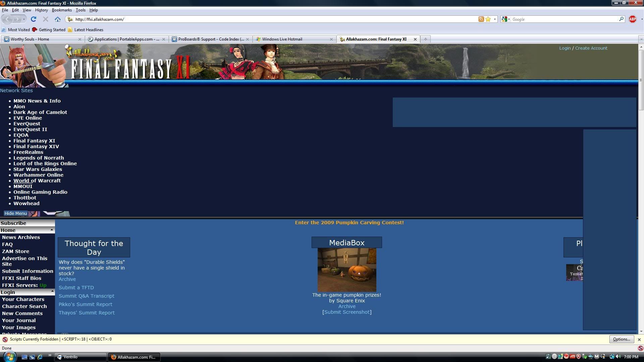644x362 pixels.
Task: Click the RSS feed icon in address bar
Action: pyautogui.click(x=481, y=19)
